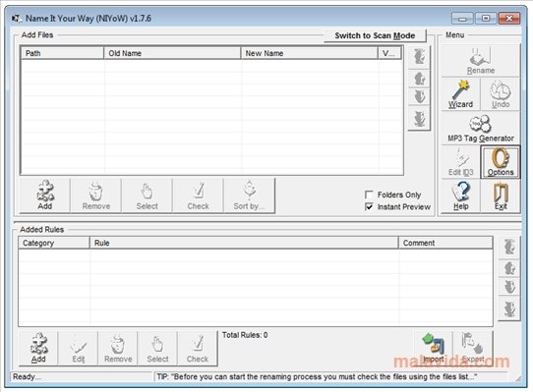Open Help from the Menu panel
This screenshot has height=392, width=533.
[460, 196]
